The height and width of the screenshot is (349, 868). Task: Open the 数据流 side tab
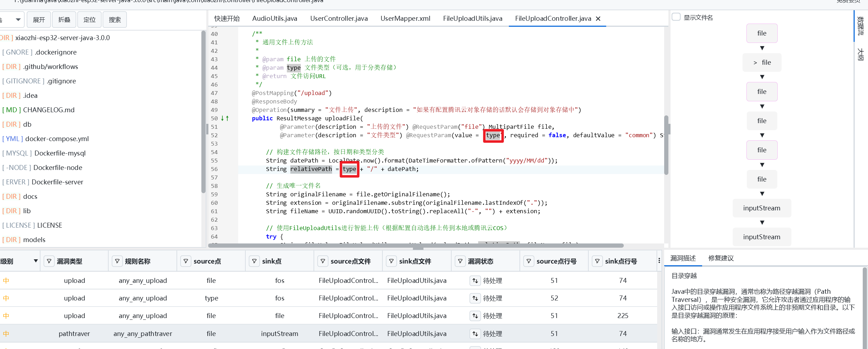860,26
